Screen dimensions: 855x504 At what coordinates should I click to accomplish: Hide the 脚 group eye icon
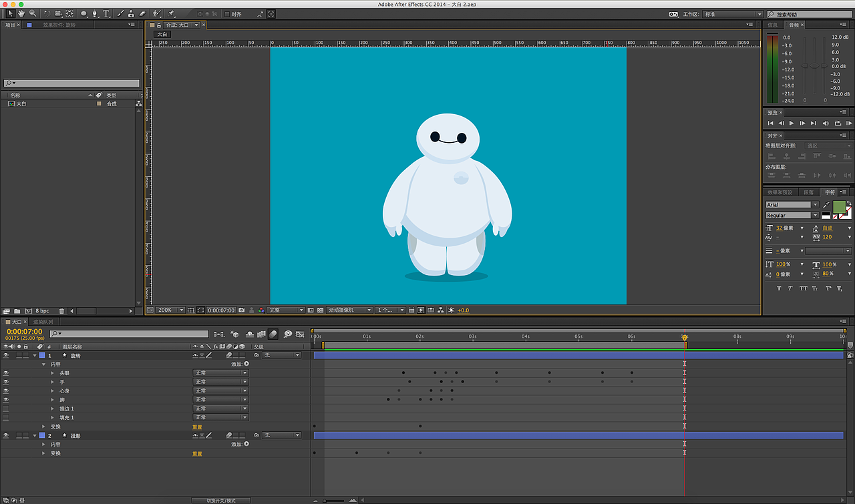tap(6, 399)
